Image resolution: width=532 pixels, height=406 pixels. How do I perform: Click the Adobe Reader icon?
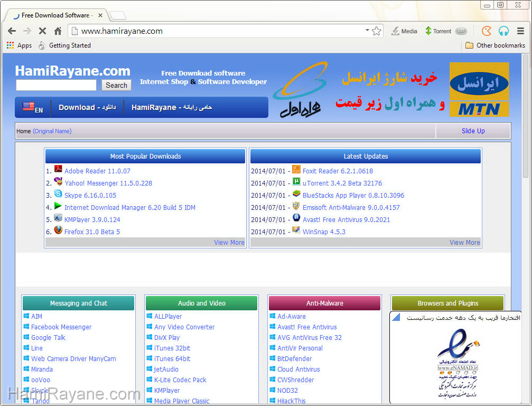tap(58, 169)
